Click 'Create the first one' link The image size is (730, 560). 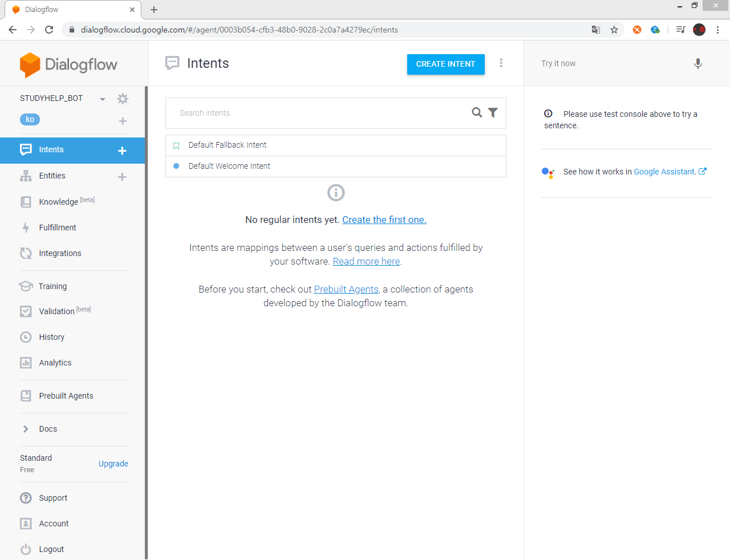(384, 220)
